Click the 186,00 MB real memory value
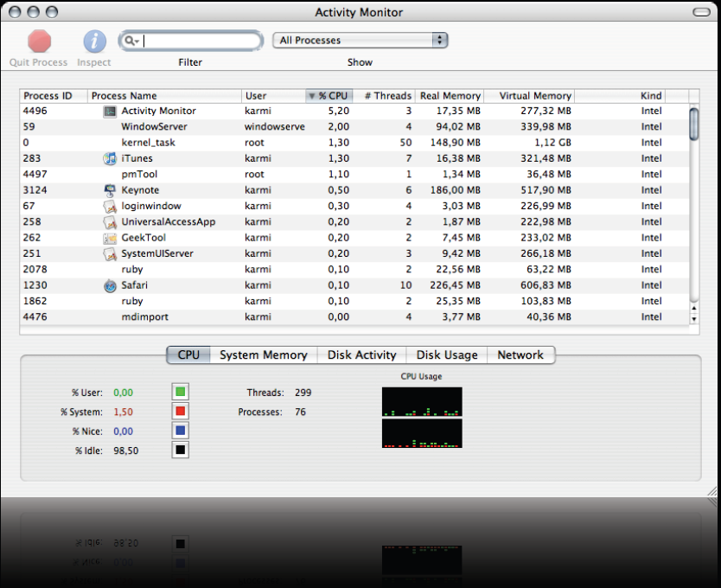 [456, 190]
